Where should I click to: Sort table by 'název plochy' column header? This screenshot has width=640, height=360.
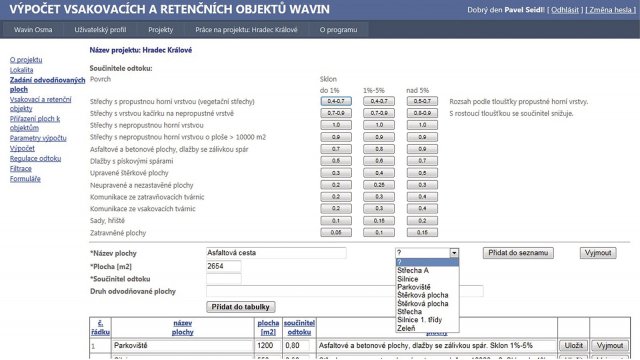182,327
